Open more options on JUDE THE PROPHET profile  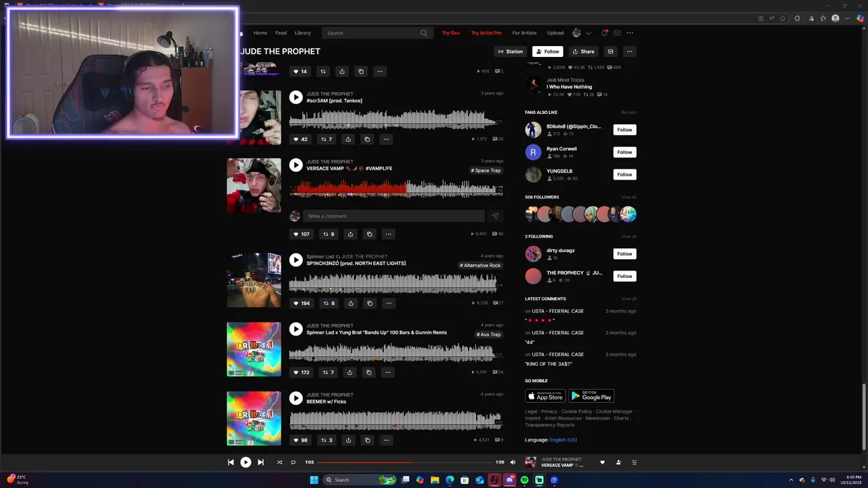tap(629, 52)
